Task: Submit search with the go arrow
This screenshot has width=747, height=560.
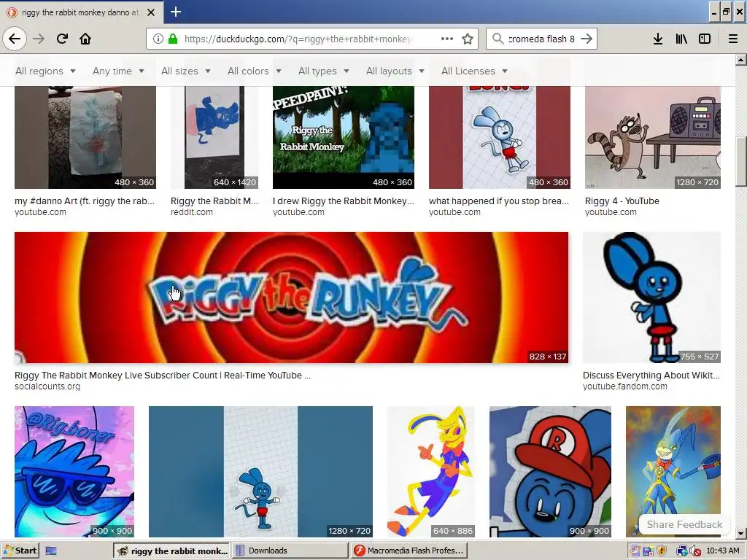Action: tap(587, 39)
